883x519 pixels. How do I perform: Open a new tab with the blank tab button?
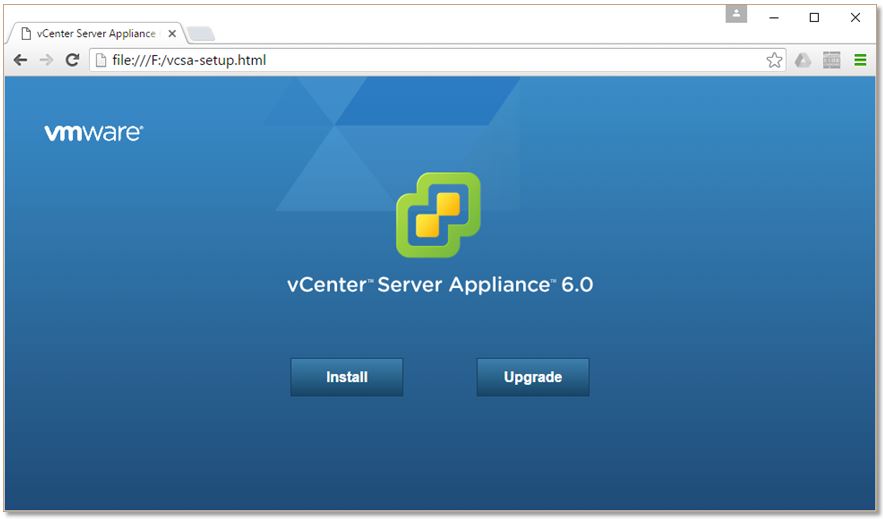[x=201, y=34]
